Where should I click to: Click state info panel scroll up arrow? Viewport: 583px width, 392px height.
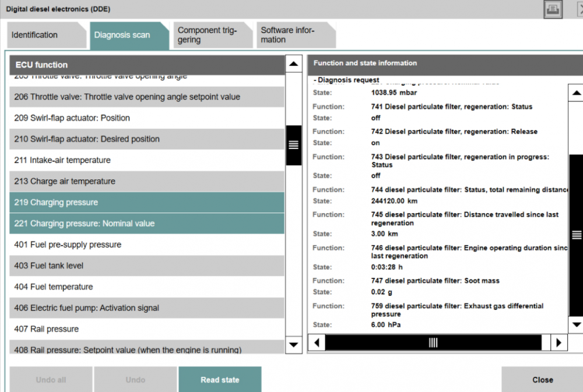(576, 93)
